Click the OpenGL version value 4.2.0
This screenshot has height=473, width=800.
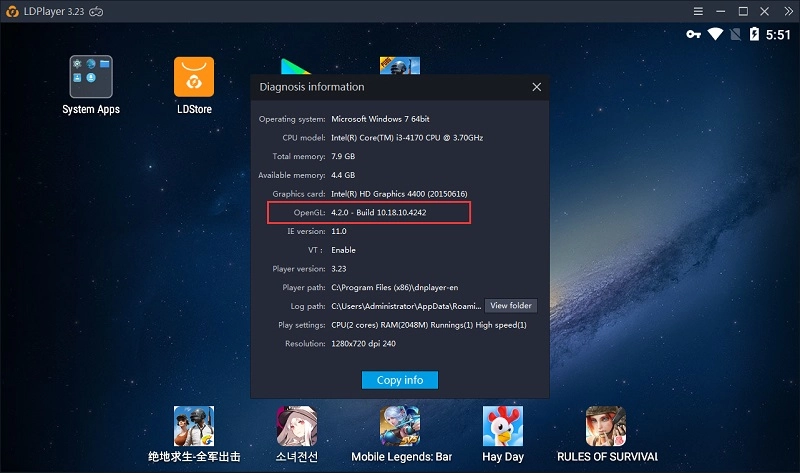[379, 213]
